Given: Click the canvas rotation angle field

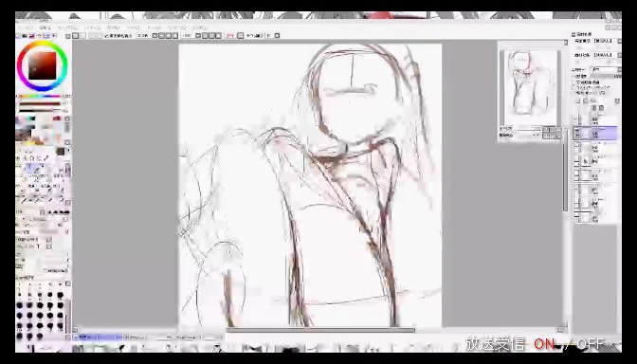Looking at the screenshot, I should point(188,36).
